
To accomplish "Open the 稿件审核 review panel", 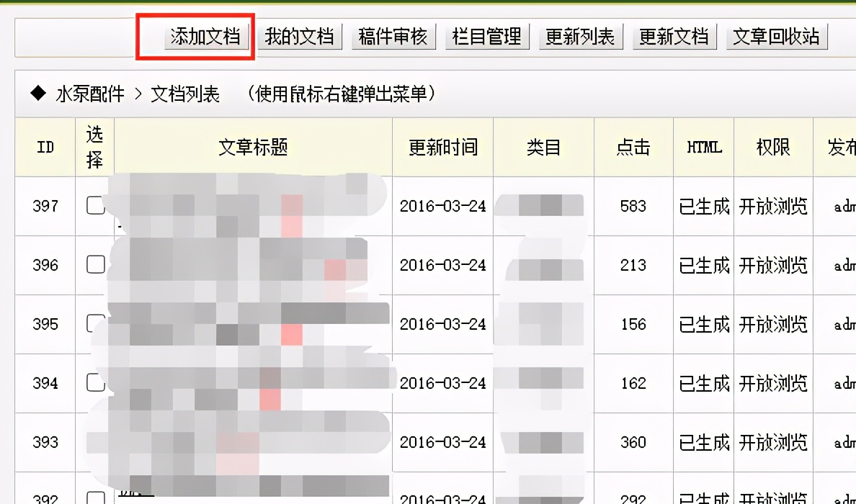I will tap(393, 36).
